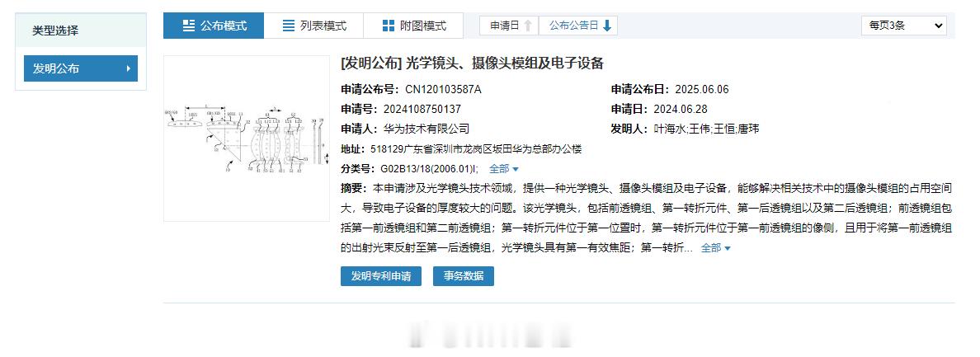Click the 发明专利申请 button
This screenshot has height=357, width=980.
[381, 276]
